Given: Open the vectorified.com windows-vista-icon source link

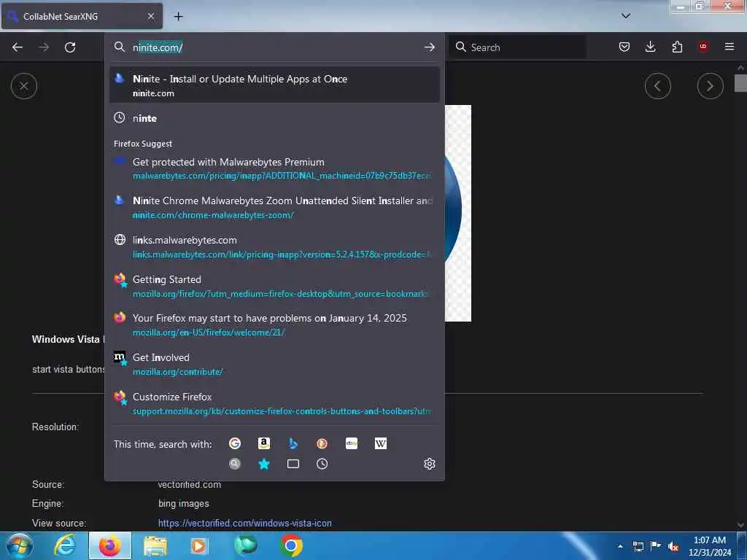Looking at the screenshot, I should click(x=245, y=523).
